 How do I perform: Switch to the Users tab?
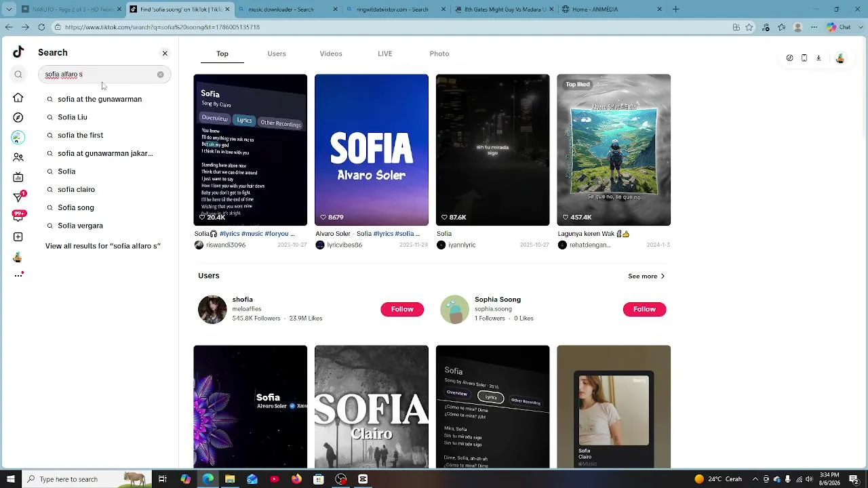pos(277,54)
